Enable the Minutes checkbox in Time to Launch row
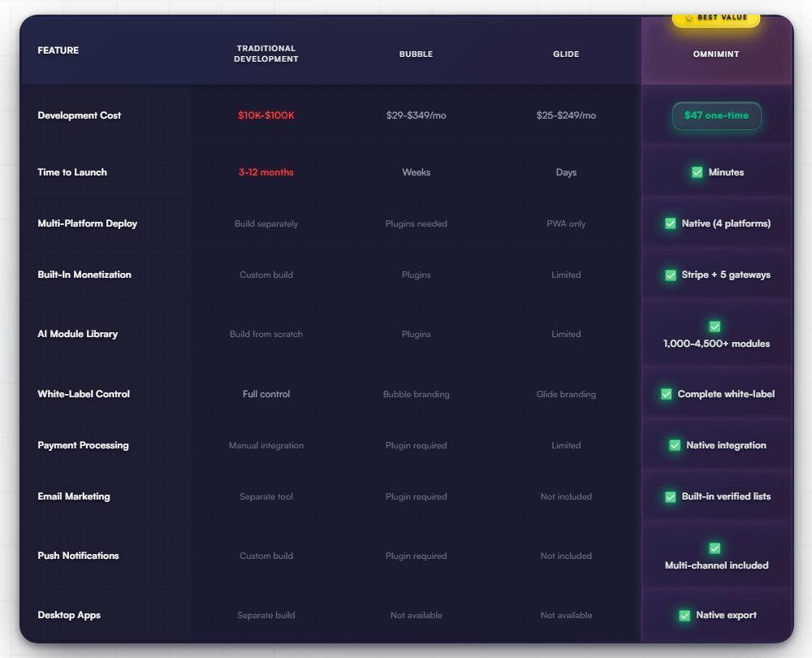The width and height of the screenshot is (812, 658). click(x=697, y=172)
